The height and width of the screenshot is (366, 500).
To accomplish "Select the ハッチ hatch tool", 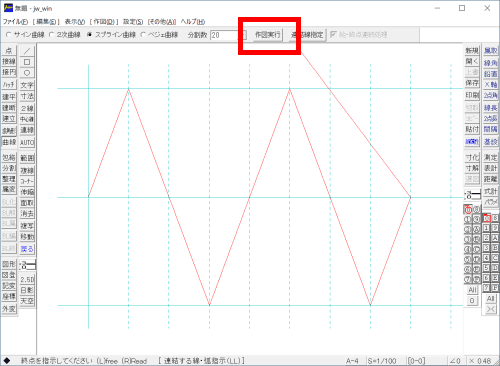I will (x=9, y=85).
